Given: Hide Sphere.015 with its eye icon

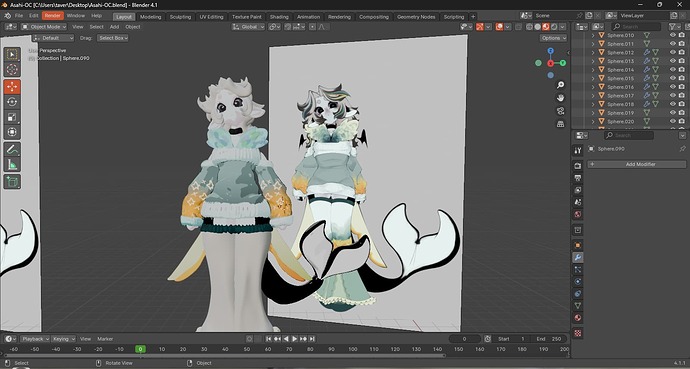Looking at the screenshot, I should click(x=672, y=78).
